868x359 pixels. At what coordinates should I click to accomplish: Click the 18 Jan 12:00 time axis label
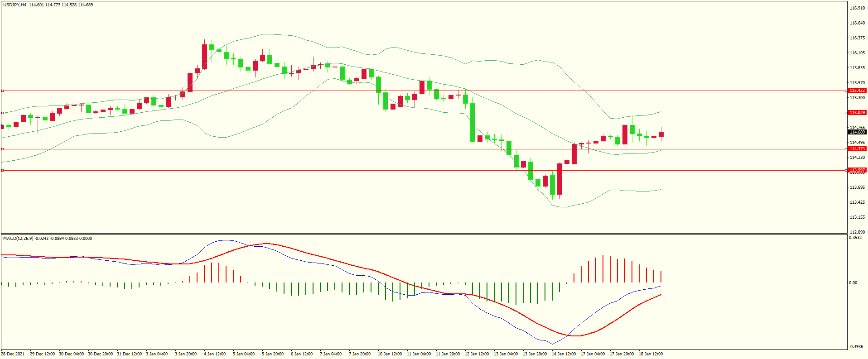coord(651,354)
